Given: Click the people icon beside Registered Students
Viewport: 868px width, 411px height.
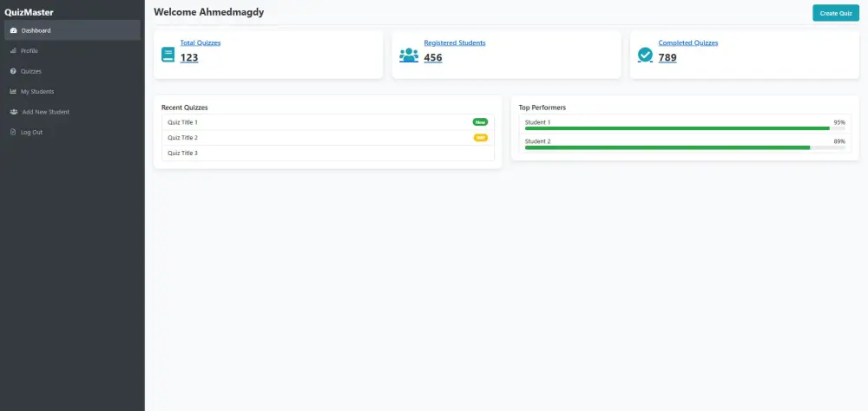Looking at the screenshot, I should [x=409, y=55].
